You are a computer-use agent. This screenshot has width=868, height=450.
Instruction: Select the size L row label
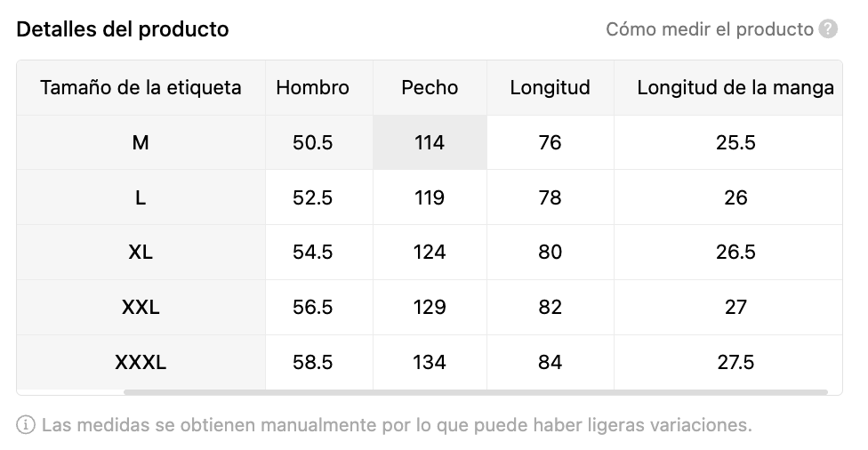pyautogui.click(x=141, y=197)
